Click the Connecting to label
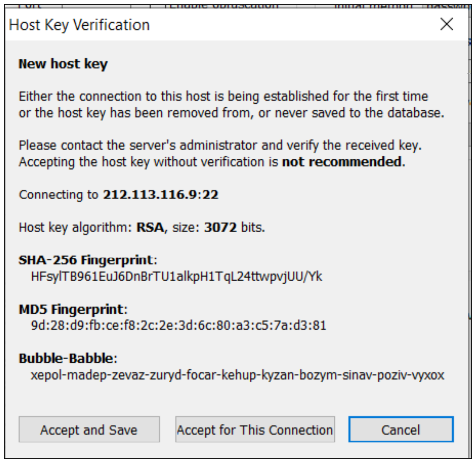 [x=58, y=195]
